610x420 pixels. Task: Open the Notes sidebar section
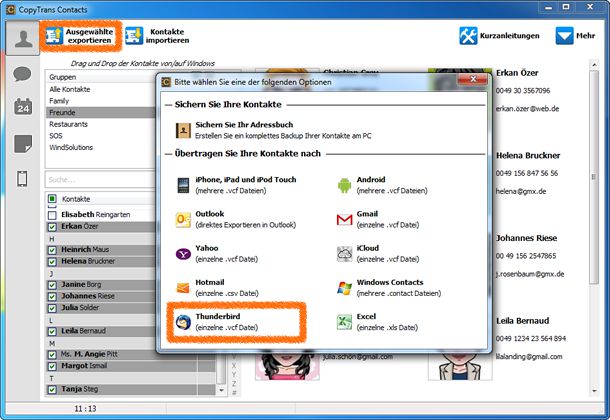coord(23,144)
